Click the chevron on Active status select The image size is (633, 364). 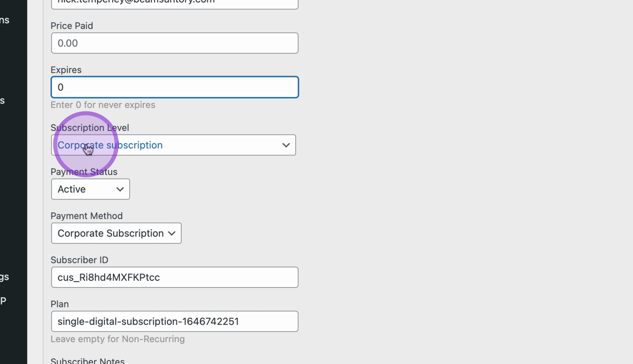tap(120, 189)
